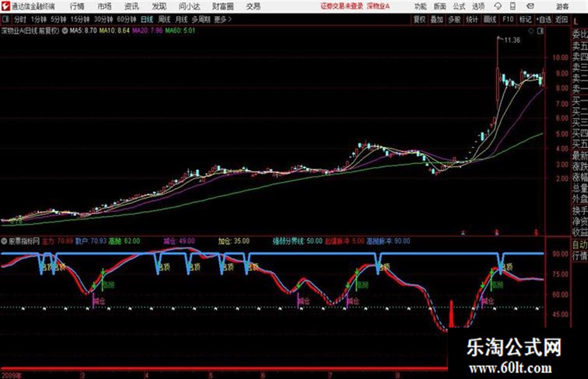Click the 画线 drawing toolbar button
The width and height of the screenshot is (588, 379).
pyautogui.click(x=490, y=19)
